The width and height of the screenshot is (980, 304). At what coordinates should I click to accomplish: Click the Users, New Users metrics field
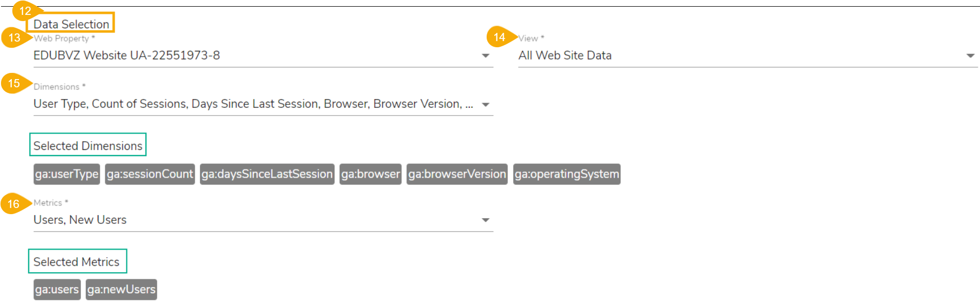tap(80, 220)
